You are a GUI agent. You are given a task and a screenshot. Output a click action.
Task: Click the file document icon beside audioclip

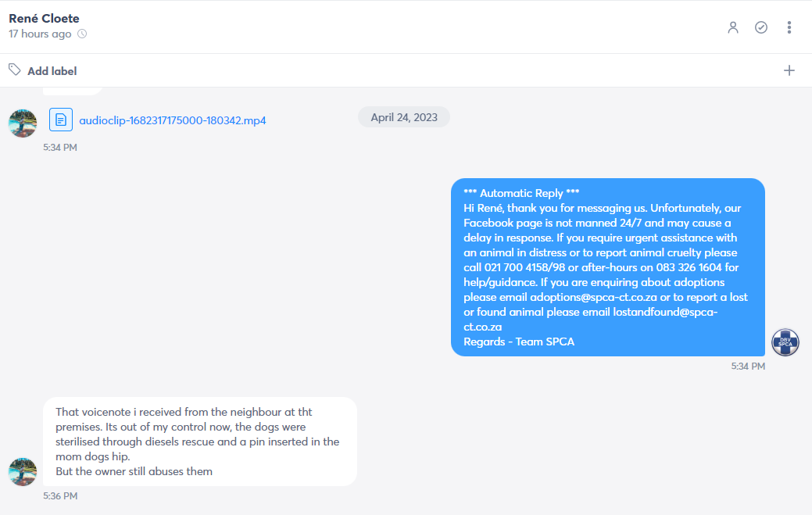click(61, 120)
